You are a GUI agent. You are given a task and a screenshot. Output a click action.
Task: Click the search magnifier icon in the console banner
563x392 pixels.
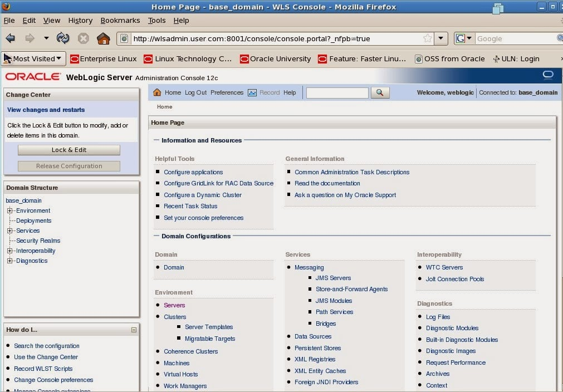pos(380,92)
